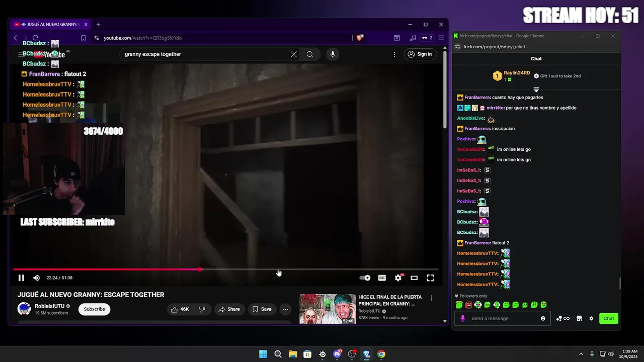Open RobleisIUTU channel avatar
644x362 pixels.
coord(24,309)
